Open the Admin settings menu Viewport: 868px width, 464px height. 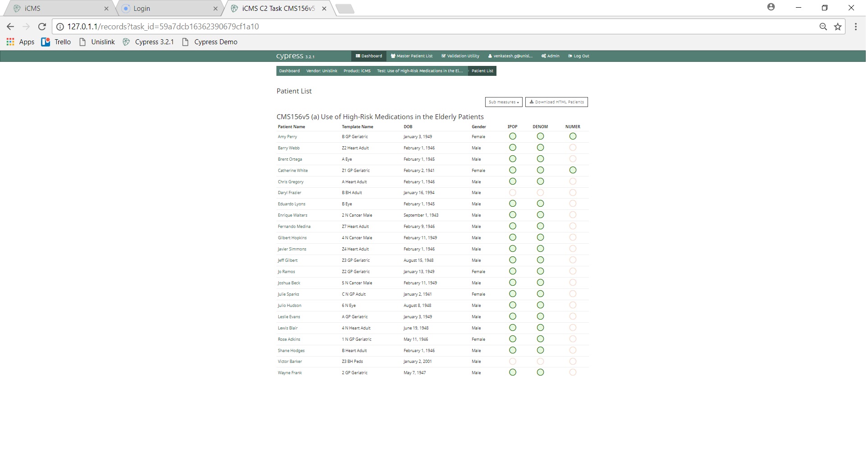552,56
